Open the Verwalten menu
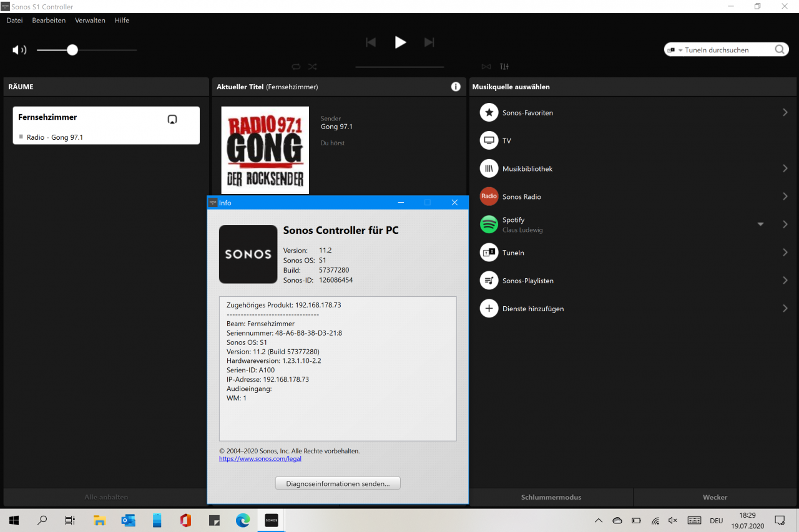Viewport: 799px width, 532px height. click(x=90, y=21)
